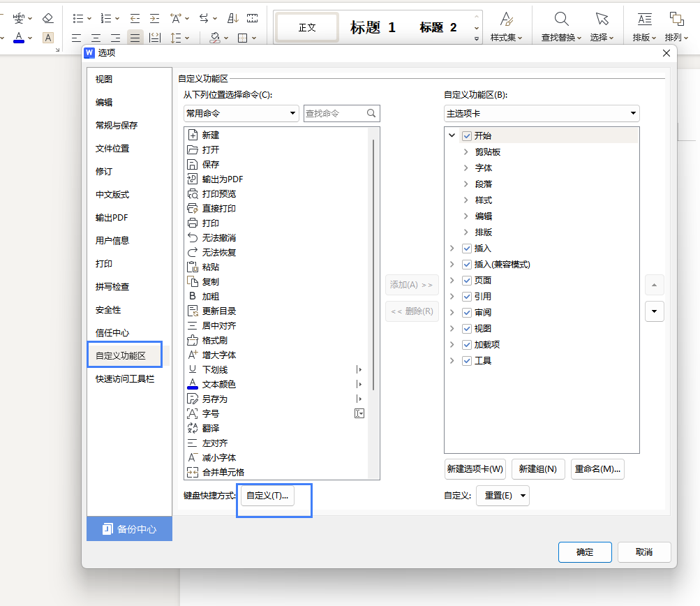Select the 输出为PDF command icon
700x606 pixels.
coord(193,179)
